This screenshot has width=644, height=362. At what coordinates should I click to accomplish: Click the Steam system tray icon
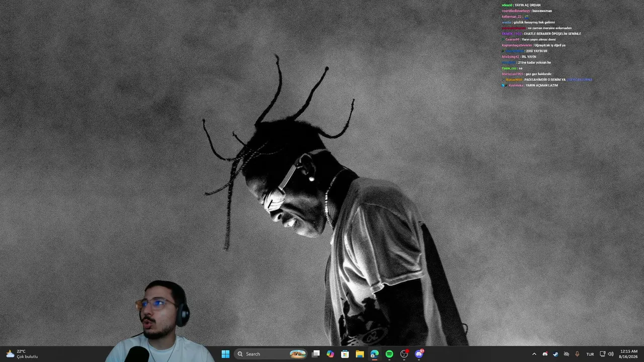(556, 354)
